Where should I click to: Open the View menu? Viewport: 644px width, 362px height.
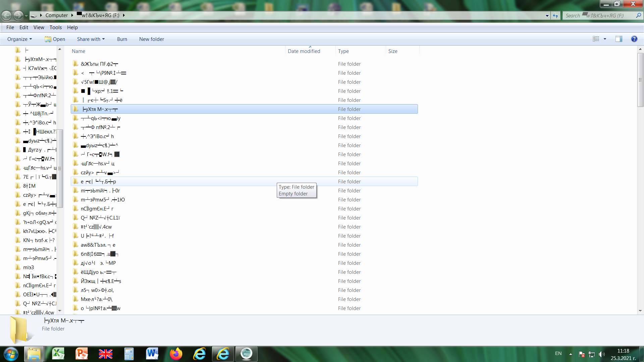[39, 27]
